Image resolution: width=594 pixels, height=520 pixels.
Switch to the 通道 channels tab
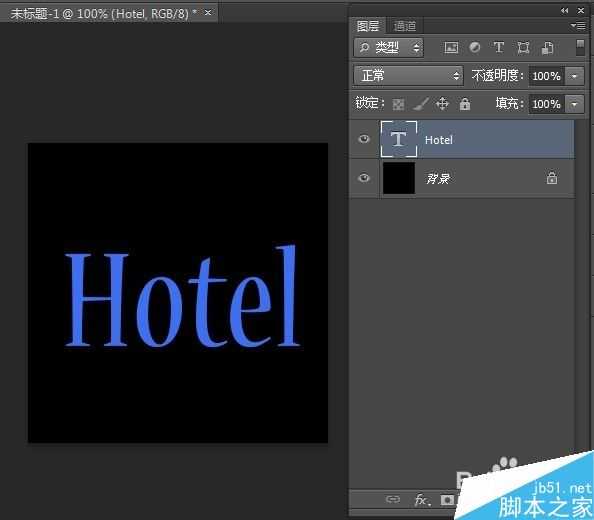[405, 26]
